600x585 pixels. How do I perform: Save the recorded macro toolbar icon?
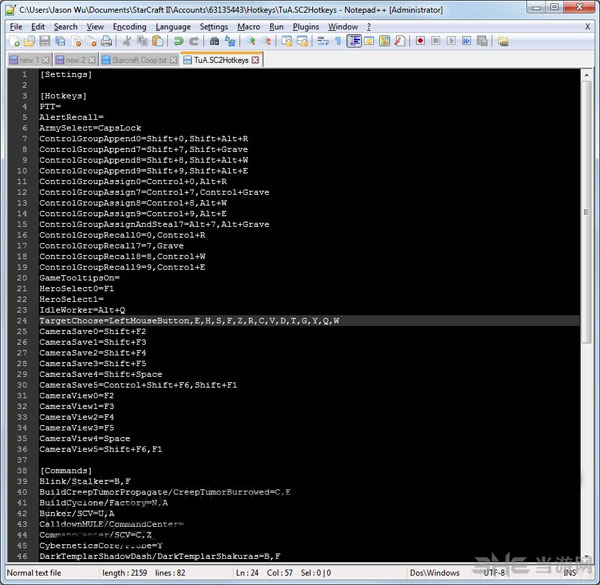coord(482,41)
